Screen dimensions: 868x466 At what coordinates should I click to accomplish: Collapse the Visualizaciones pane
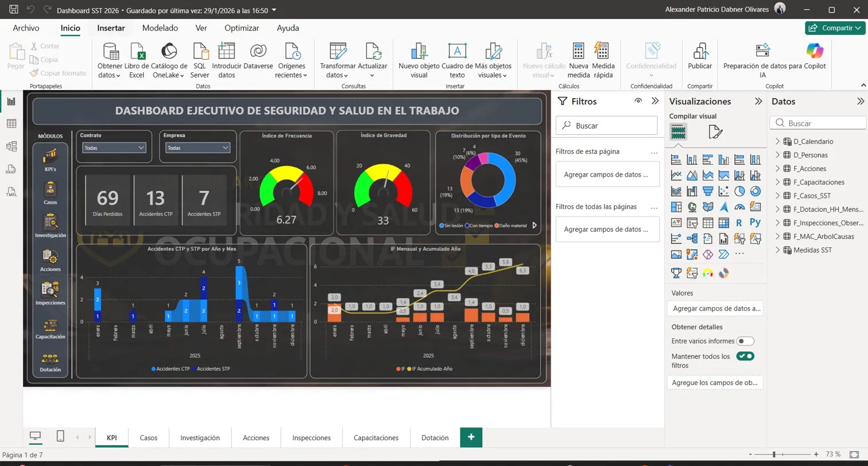[757, 101]
